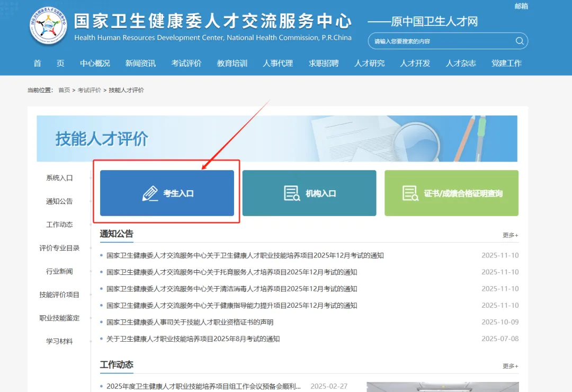Open notice about 2025年8月考试的通知
The height and width of the screenshot is (392, 572).
coord(193,339)
